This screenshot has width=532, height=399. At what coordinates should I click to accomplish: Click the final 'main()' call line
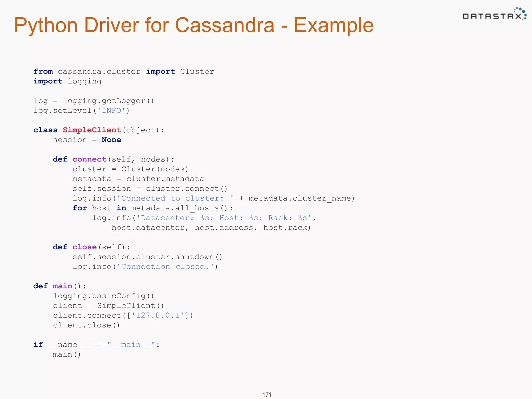click(x=67, y=355)
